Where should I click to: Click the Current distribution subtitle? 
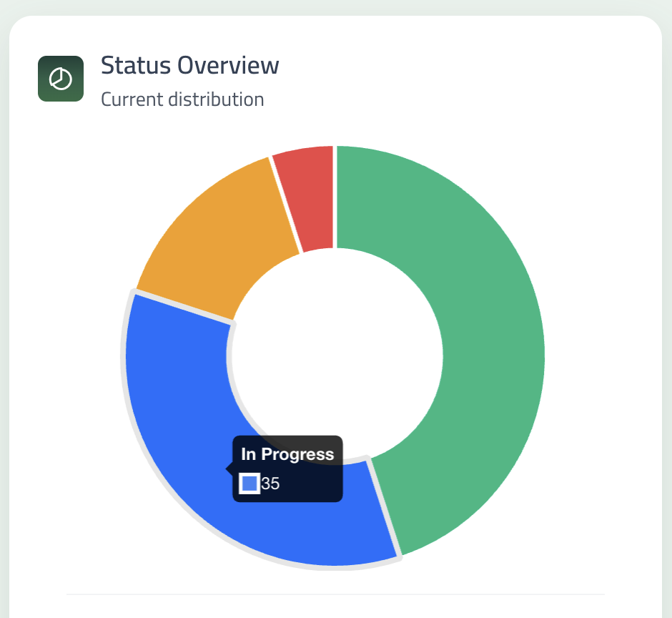[x=182, y=99]
